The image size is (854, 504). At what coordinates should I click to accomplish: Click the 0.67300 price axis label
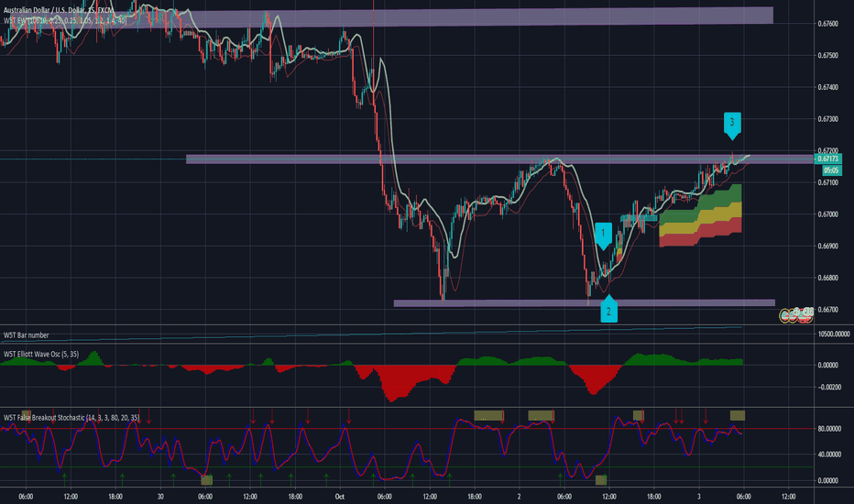click(827, 119)
